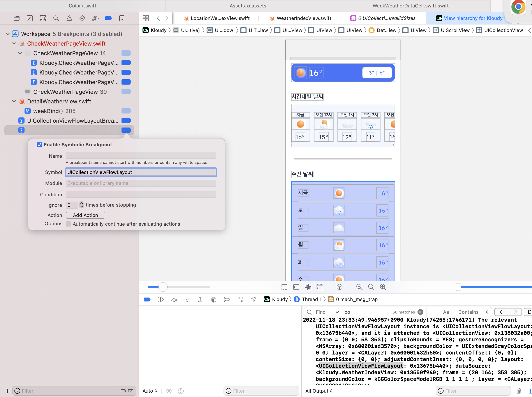Viewport: 532px width, 397px height.
Task: Collapse the DetailWeatherView.swift tree group
Action: coord(14,101)
